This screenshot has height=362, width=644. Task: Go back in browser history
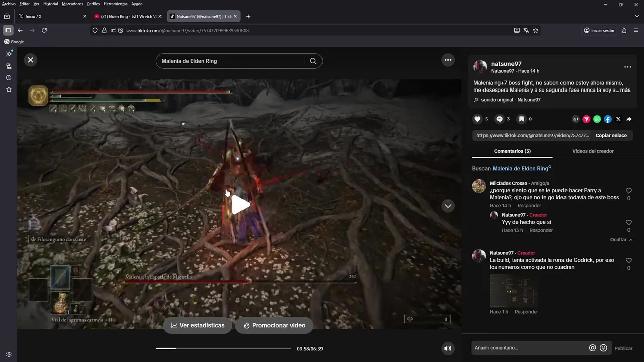coord(20,30)
